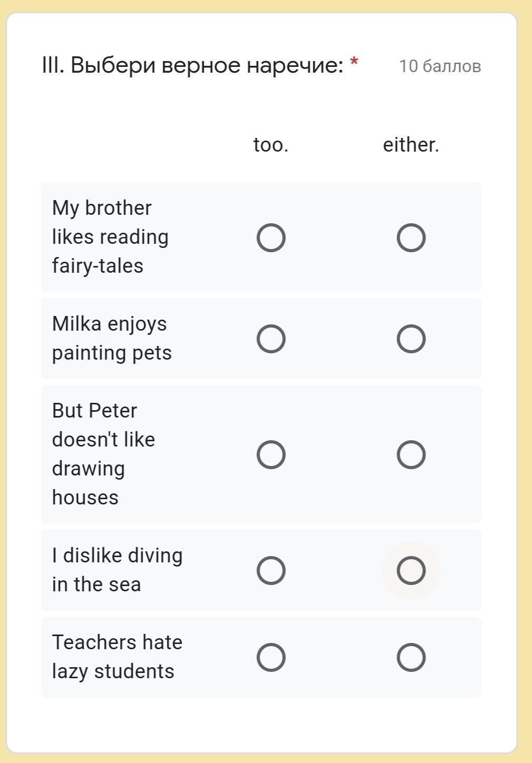Select "either." for Teachers hate lazy students
The image size is (532, 763).
coord(411,657)
